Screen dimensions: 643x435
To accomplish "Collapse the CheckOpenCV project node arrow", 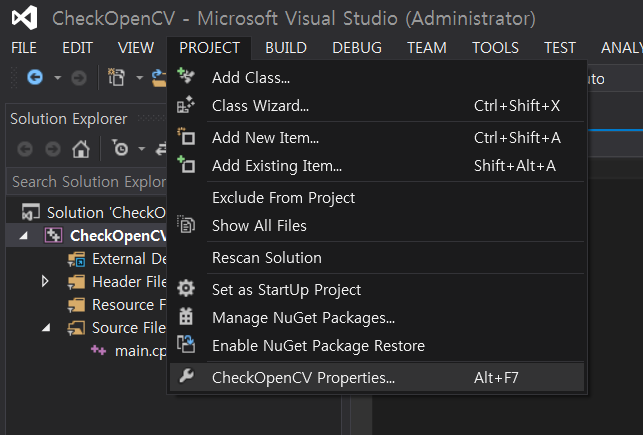I will [23, 236].
